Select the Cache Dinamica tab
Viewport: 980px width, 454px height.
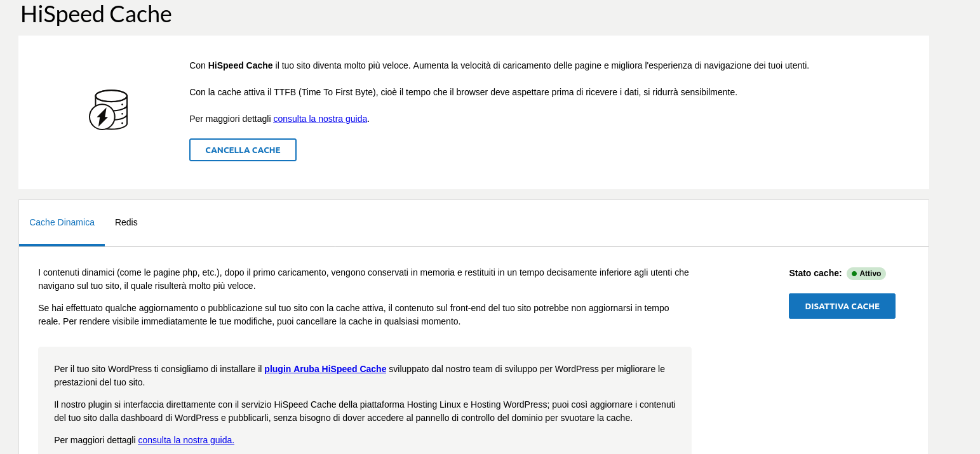coord(62,222)
